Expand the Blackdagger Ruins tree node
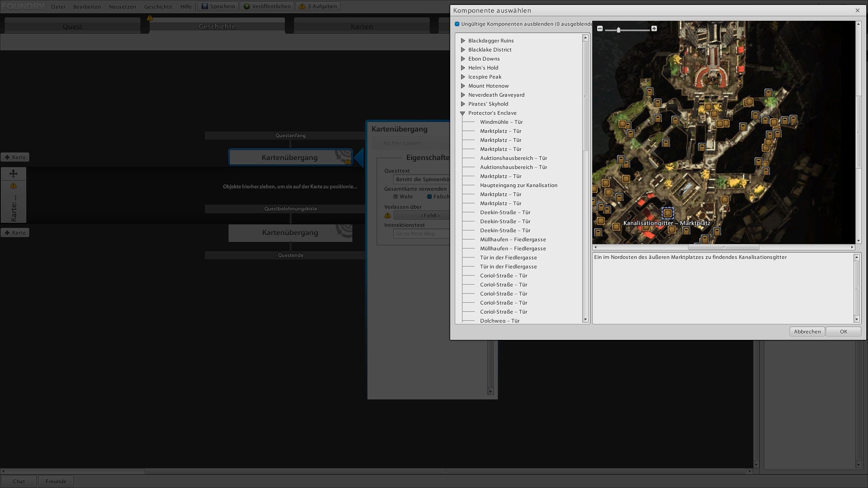The height and width of the screenshot is (488, 868). 462,41
